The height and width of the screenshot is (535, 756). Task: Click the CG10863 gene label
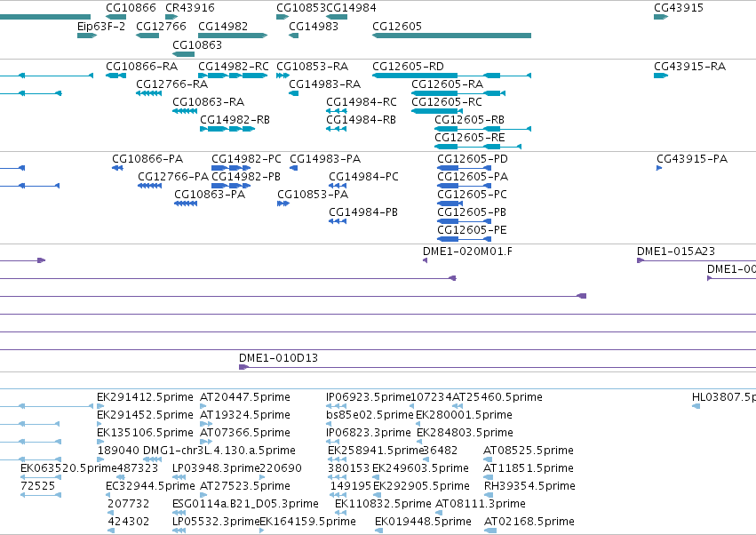(x=196, y=44)
